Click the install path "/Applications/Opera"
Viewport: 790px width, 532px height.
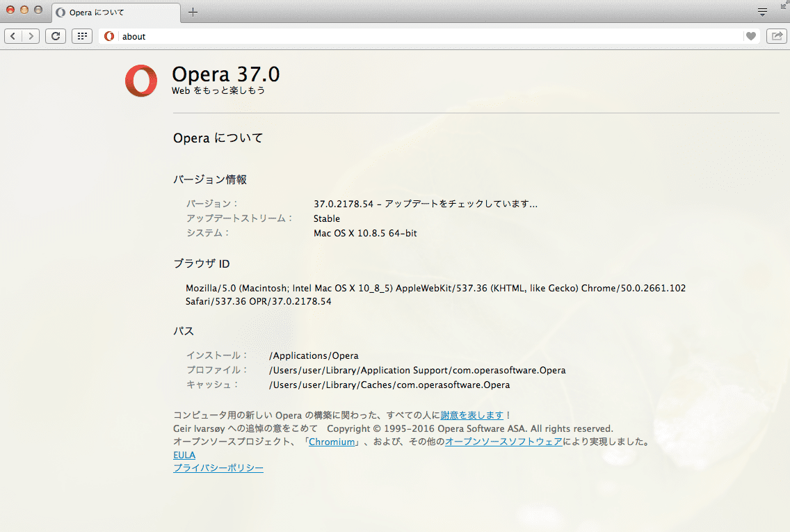click(314, 355)
